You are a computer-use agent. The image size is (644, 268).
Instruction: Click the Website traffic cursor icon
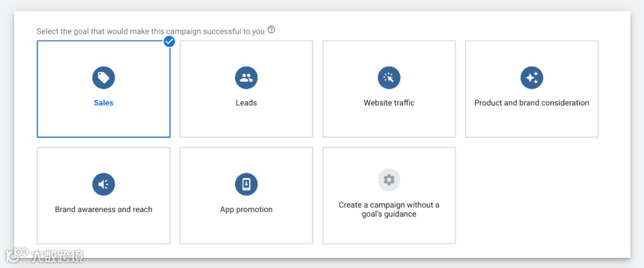[389, 78]
